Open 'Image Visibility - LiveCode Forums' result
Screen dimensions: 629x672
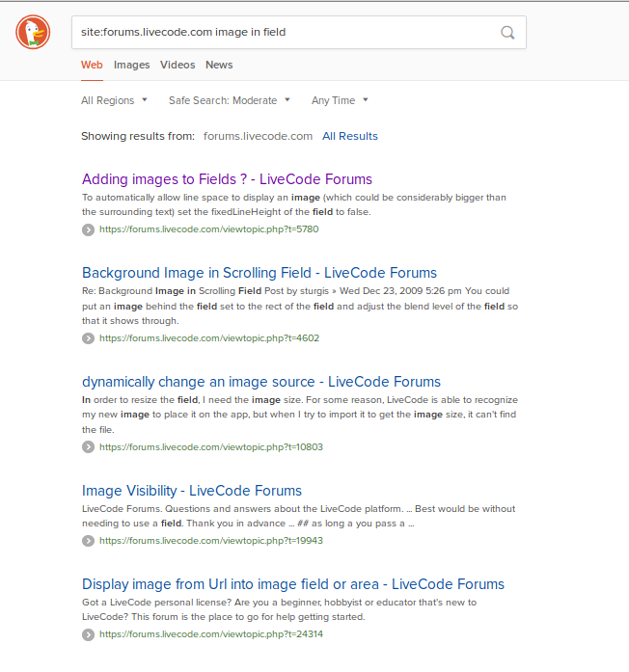192,491
